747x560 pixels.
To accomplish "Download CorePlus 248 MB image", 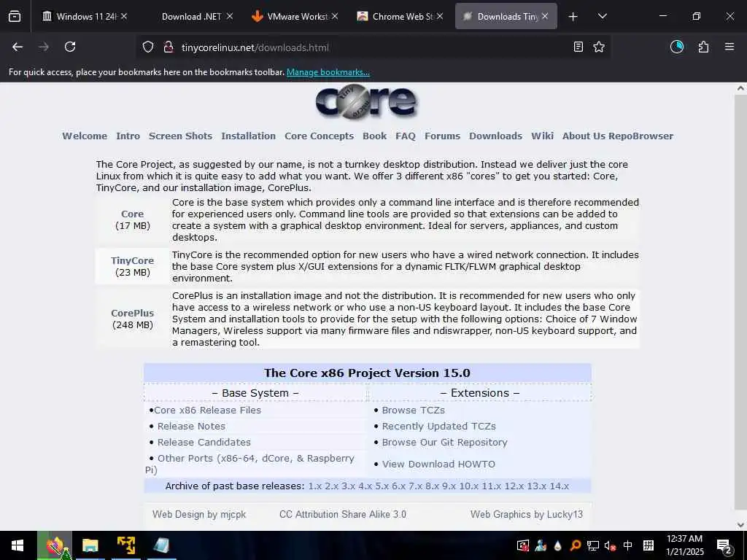I will point(133,314).
